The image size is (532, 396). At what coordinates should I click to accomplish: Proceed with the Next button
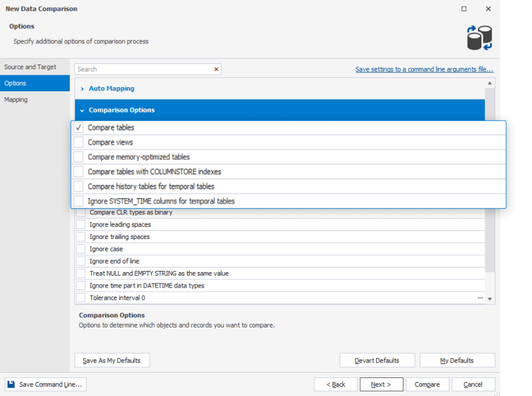click(x=382, y=384)
